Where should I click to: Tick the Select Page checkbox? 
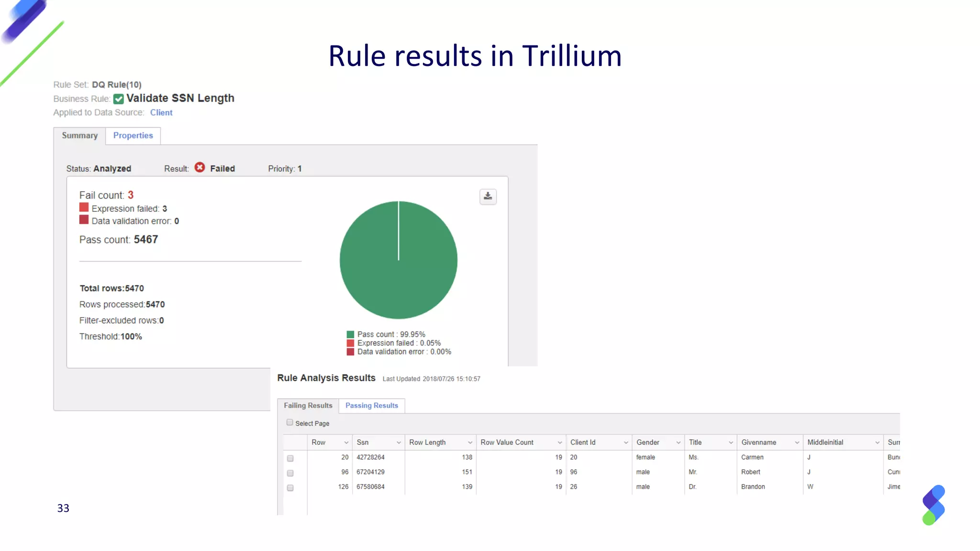click(290, 422)
